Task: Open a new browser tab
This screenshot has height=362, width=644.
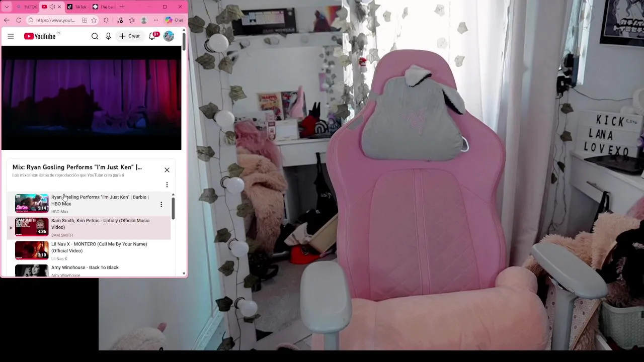Action: [122, 7]
